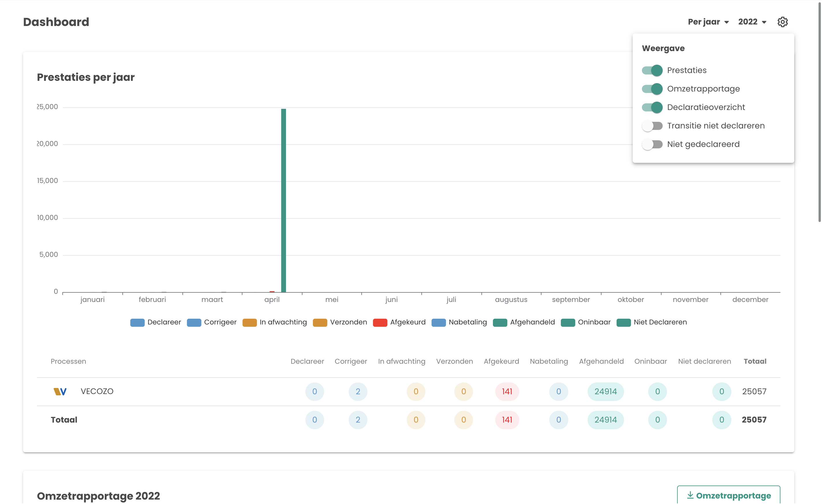Open the Per jaar period dropdown
The height and width of the screenshot is (504, 822).
pyautogui.click(x=708, y=22)
